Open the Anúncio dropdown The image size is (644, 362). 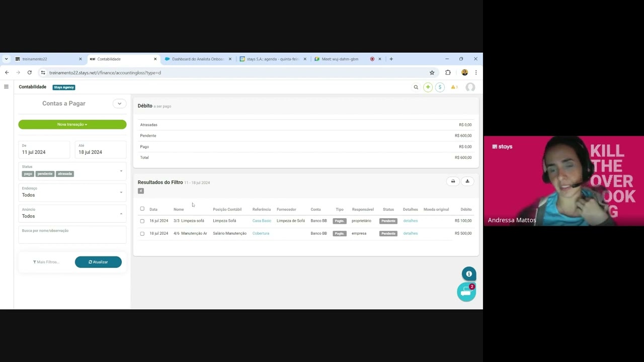tap(72, 213)
